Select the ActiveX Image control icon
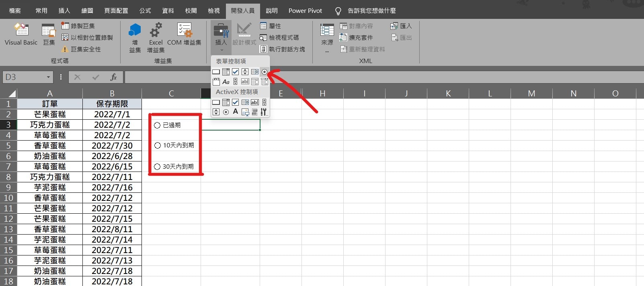The image size is (644, 286). tap(245, 112)
